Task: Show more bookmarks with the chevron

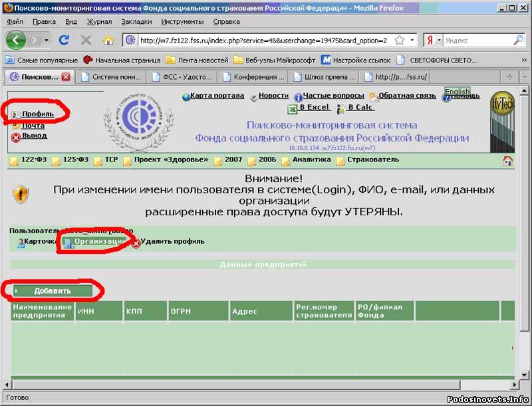Action: pyautogui.click(x=524, y=60)
